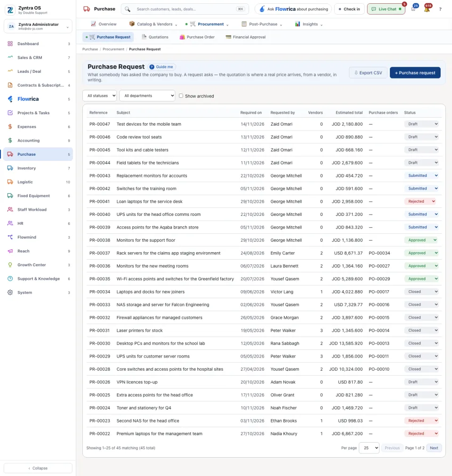Expand the Zyntra Administrator account switcher
Screen dimensions: 452x476
point(38,26)
